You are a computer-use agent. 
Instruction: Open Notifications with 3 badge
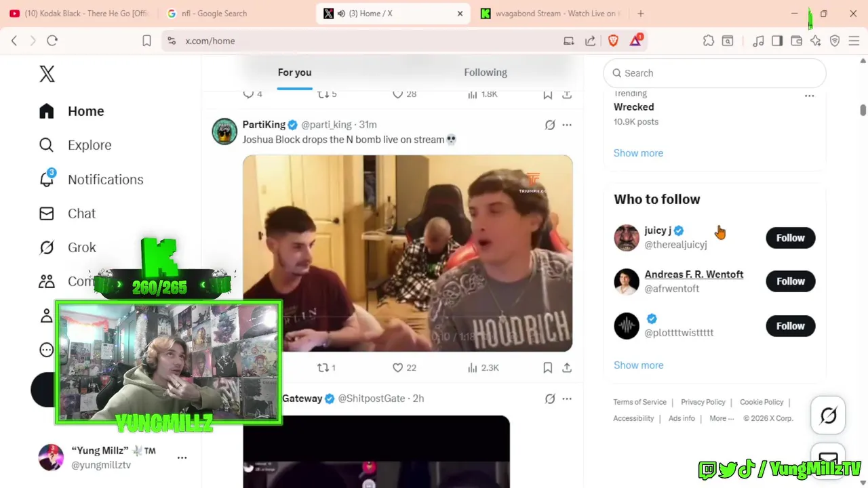pyautogui.click(x=92, y=179)
